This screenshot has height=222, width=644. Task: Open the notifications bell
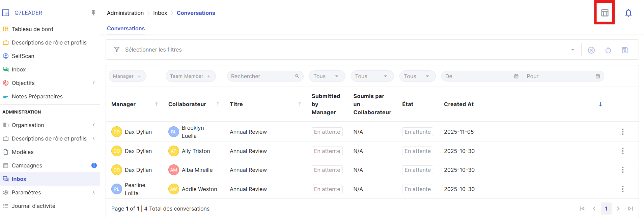point(628,13)
